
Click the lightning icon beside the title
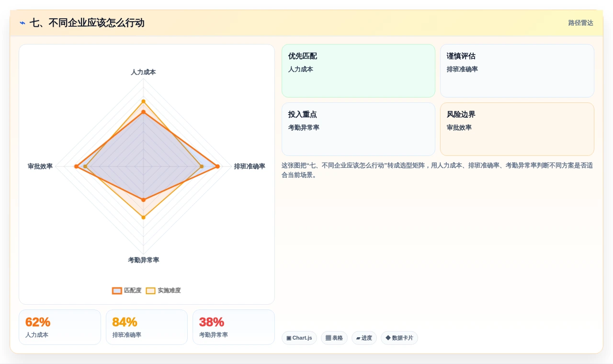[23, 23]
